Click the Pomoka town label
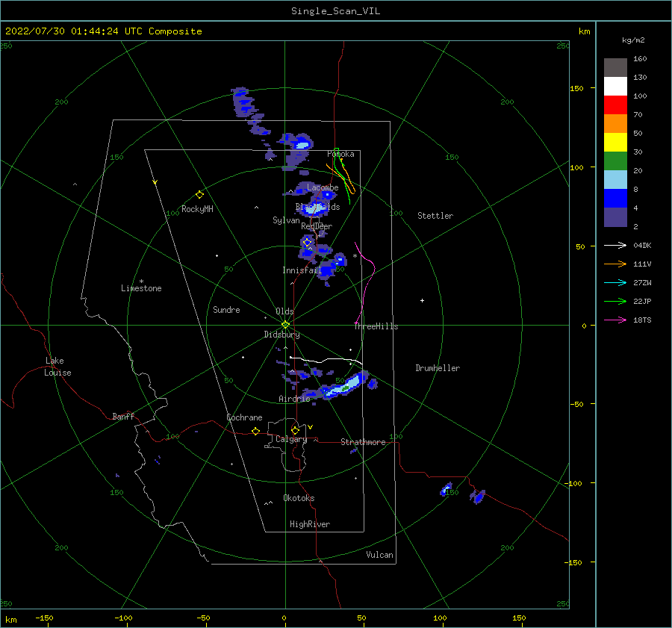This screenshot has height=628, width=672. click(x=340, y=154)
